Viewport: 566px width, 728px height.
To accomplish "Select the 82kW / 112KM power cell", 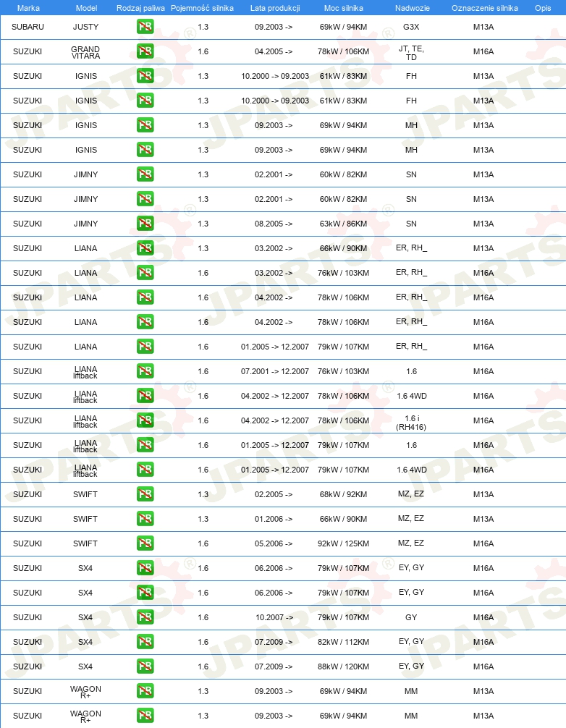I will [x=344, y=642].
